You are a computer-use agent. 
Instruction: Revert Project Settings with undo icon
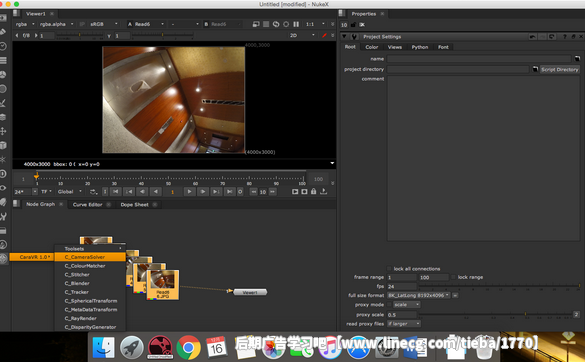[533, 37]
